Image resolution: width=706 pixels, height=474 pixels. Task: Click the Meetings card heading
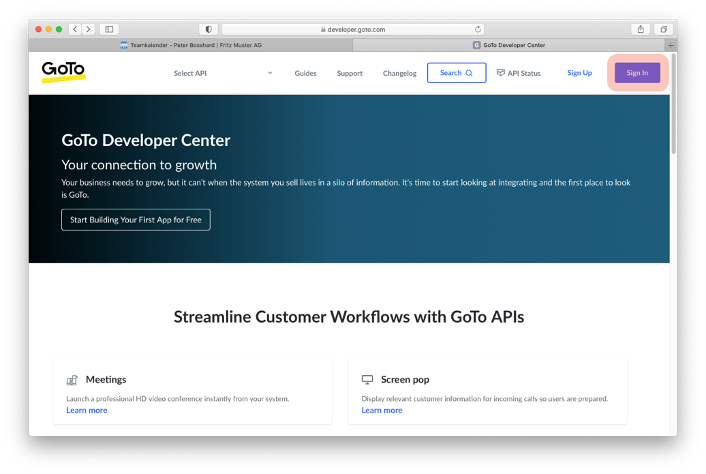pos(106,379)
